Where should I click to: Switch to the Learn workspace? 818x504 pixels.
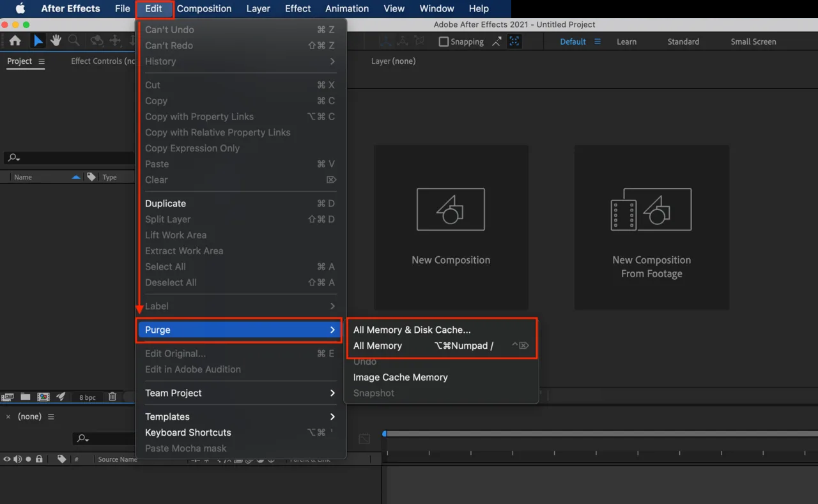point(626,42)
